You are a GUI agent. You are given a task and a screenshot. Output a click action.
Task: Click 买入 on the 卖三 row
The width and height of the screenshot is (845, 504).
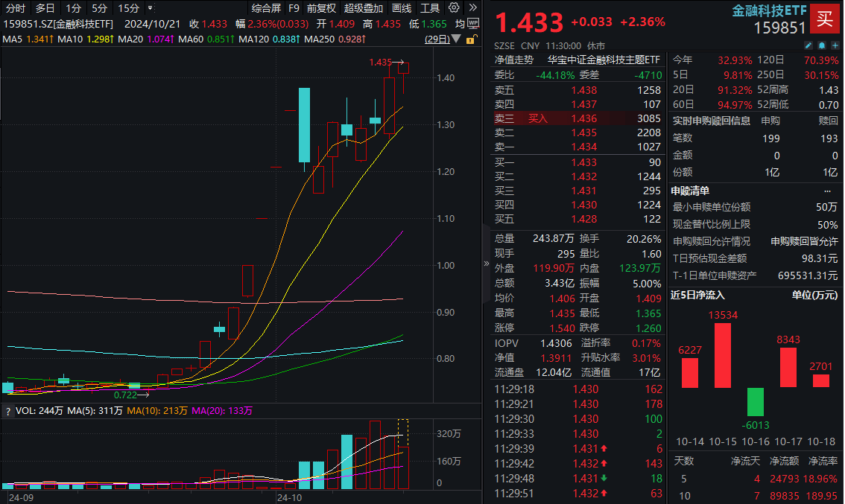click(538, 118)
